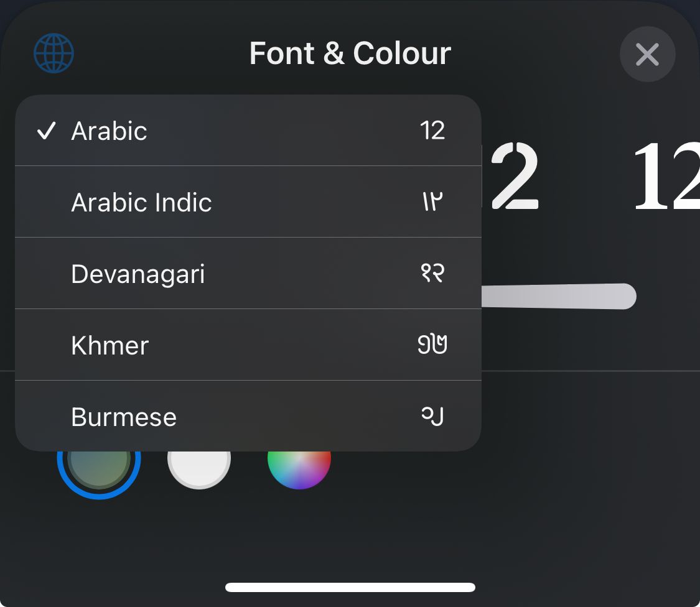Select the checked Arabic numeral option
This screenshot has height=607, width=700.
pos(248,131)
